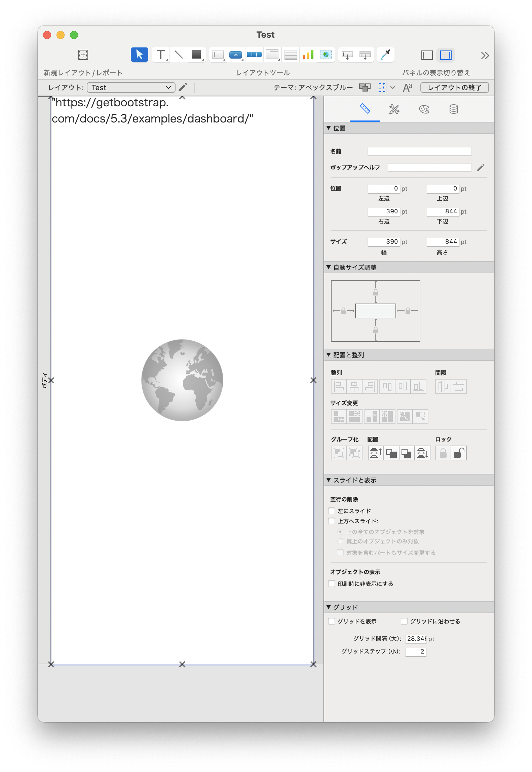Edit layout with pencil icon next to Test
The height and width of the screenshot is (772, 532).
183,87
